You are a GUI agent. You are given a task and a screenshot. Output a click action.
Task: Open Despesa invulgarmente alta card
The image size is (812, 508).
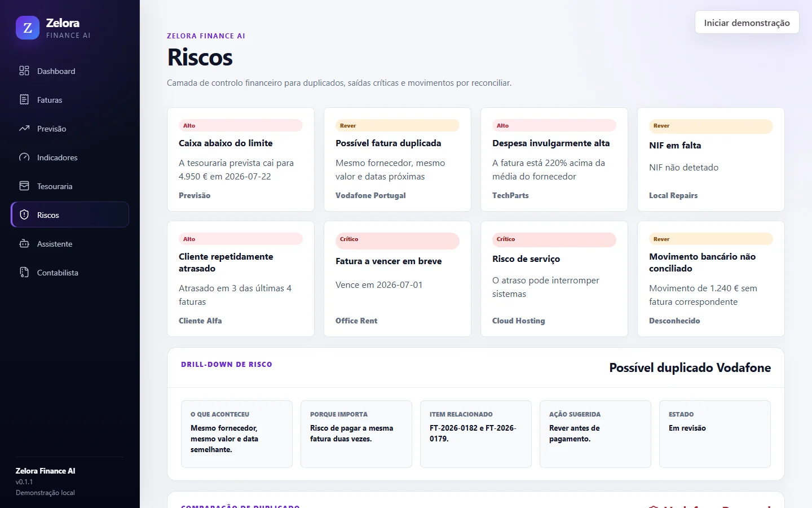pos(554,159)
